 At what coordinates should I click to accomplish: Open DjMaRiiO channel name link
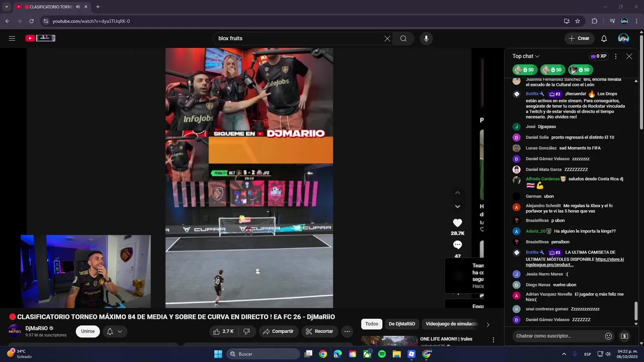(x=37, y=328)
